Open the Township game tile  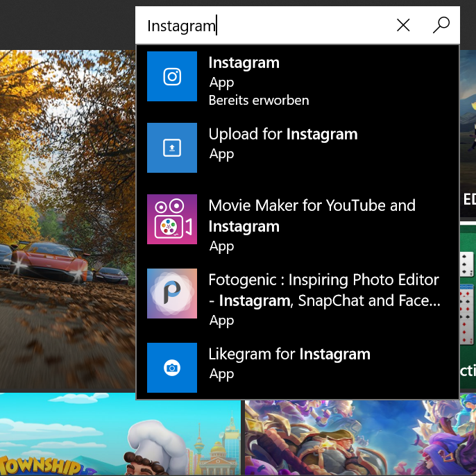(120, 434)
